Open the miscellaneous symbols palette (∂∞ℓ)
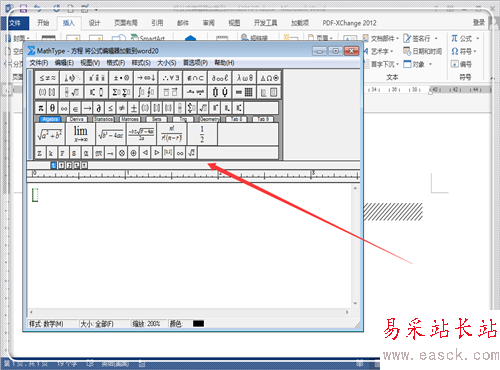The width and height of the screenshot is (500, 370). [x=220, y=78]
